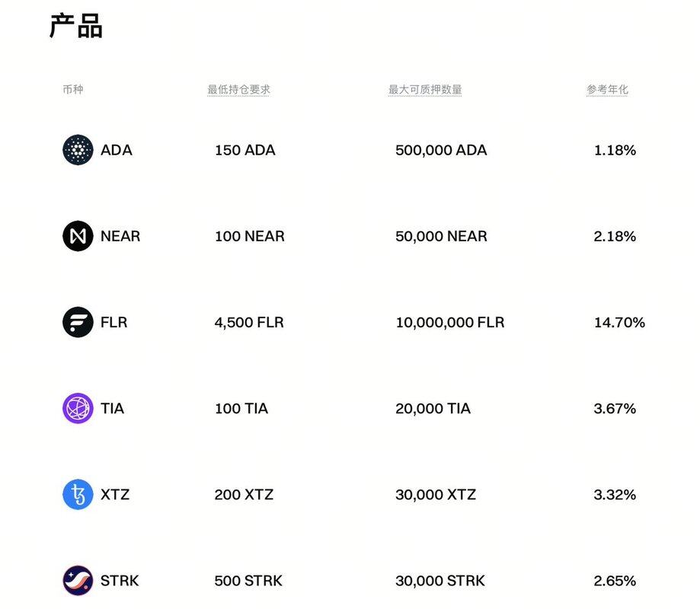Click the 产品 section heading
Screen dimensions: 700x609
[76, 27]
